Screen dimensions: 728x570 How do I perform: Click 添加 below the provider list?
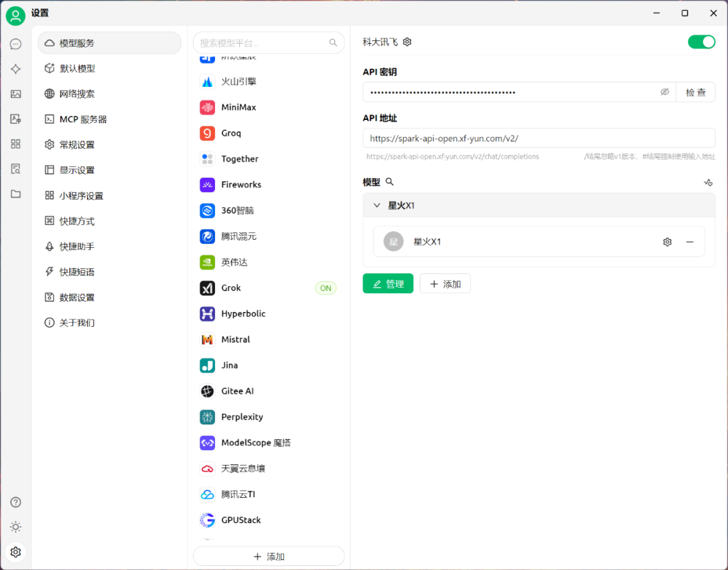(x=269, y=556)
